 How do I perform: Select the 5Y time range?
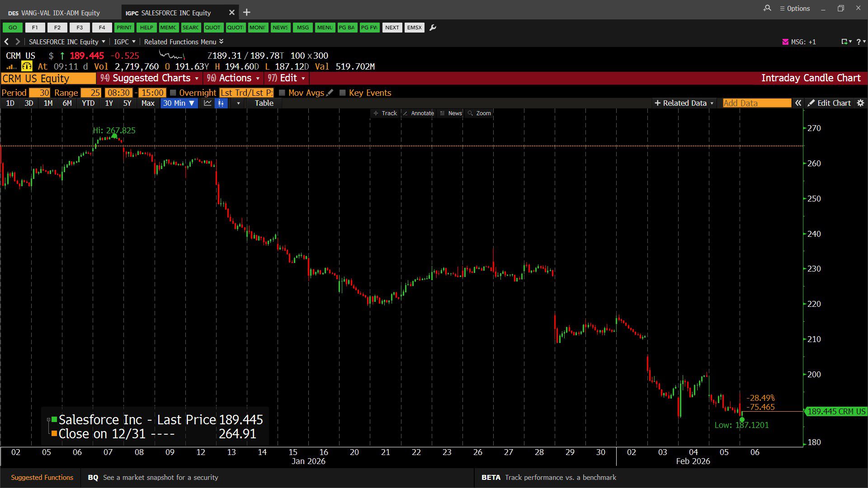coord(127,103)
